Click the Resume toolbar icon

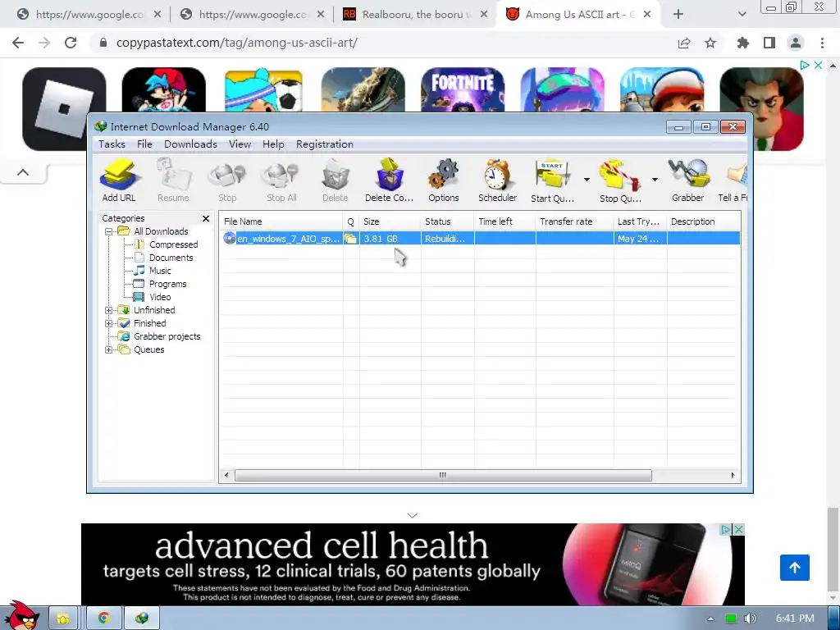click(173, 180)
